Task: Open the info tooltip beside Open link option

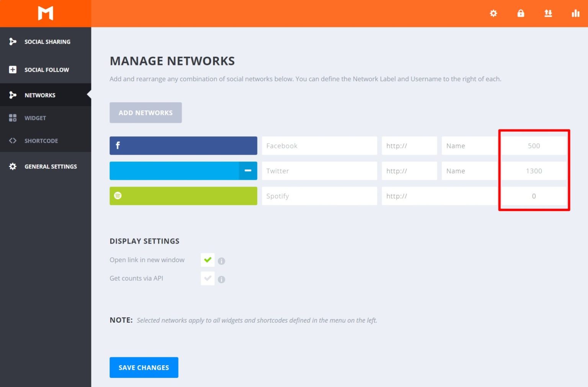Action: point(221,261)
